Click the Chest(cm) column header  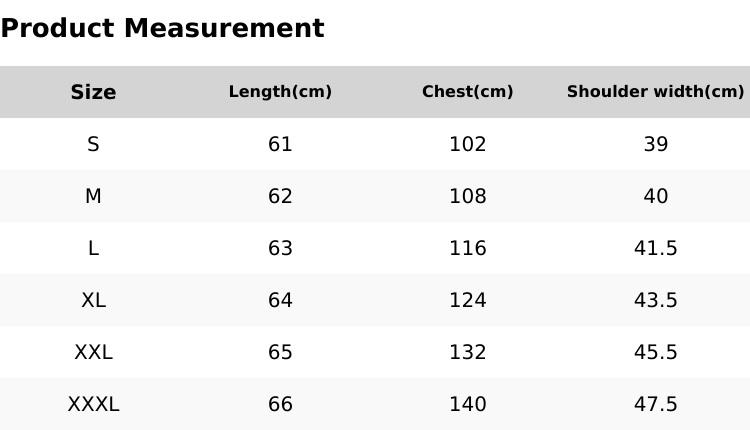tap(467, 92)
